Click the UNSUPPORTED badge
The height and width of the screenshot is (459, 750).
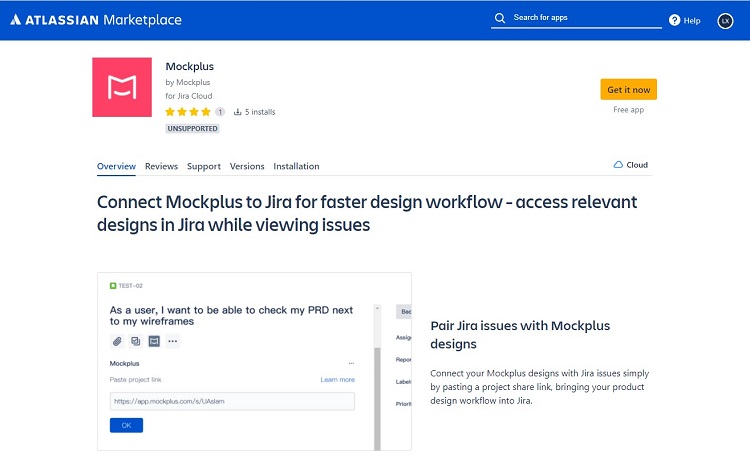[x=192, y=128]
